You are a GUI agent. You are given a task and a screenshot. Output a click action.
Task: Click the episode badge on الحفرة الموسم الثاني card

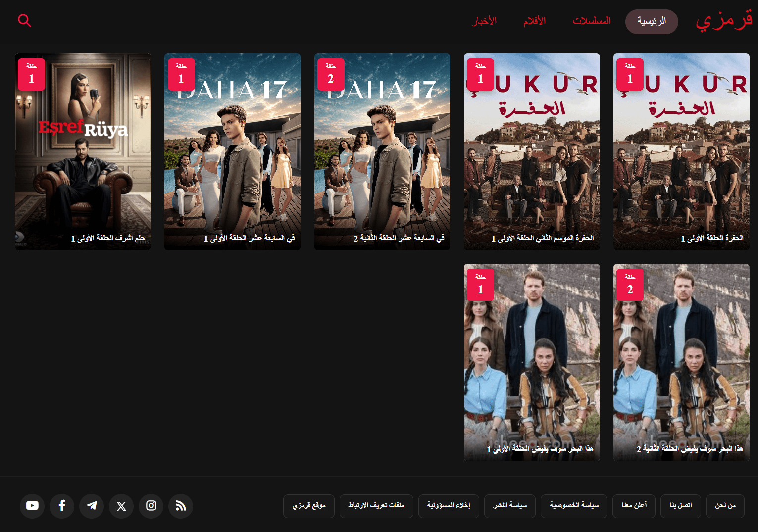pos(480,74)
